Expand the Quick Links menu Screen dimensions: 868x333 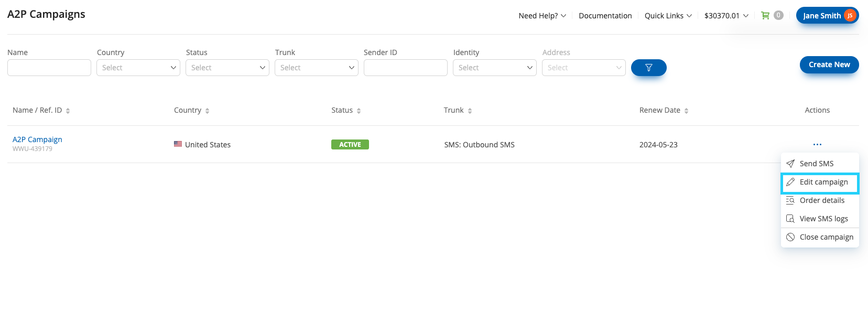(x=668, y=16)
